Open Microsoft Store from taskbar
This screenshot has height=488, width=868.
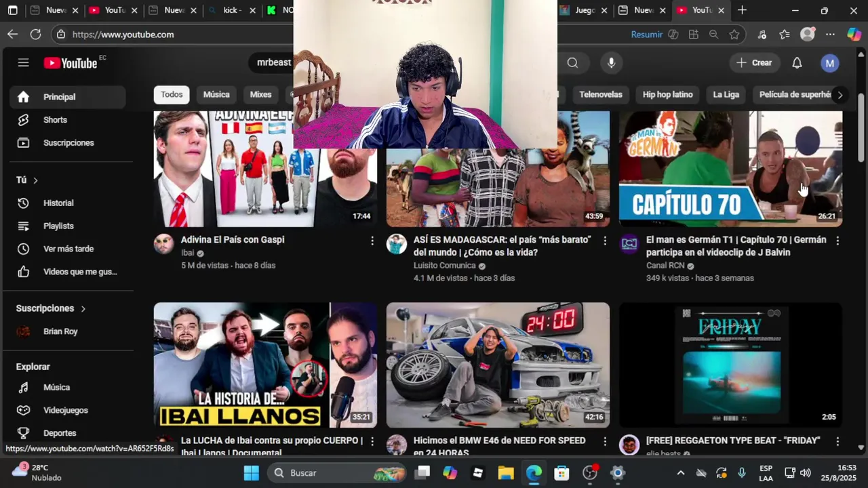coord(561,472)
